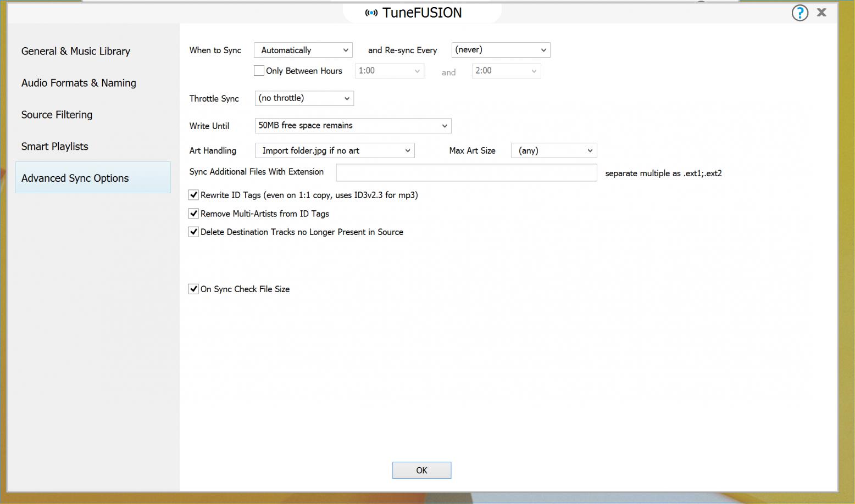Close the TuneFUSION settings window

point(821,13)
